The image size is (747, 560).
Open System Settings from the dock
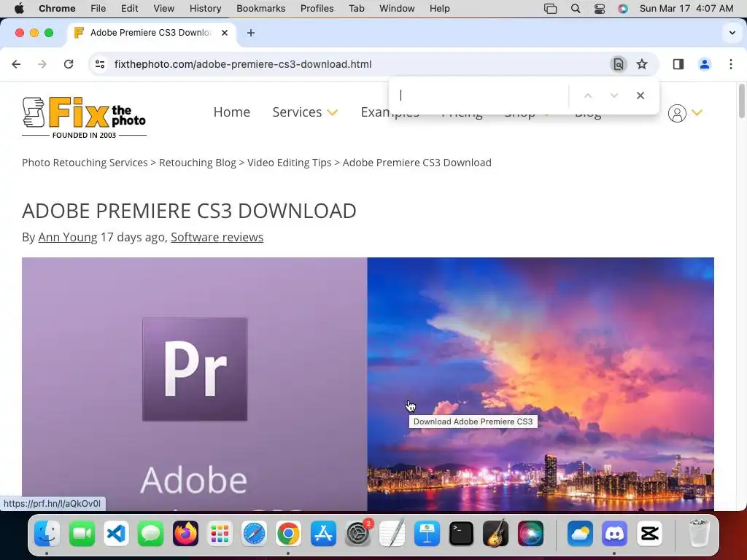358,533
